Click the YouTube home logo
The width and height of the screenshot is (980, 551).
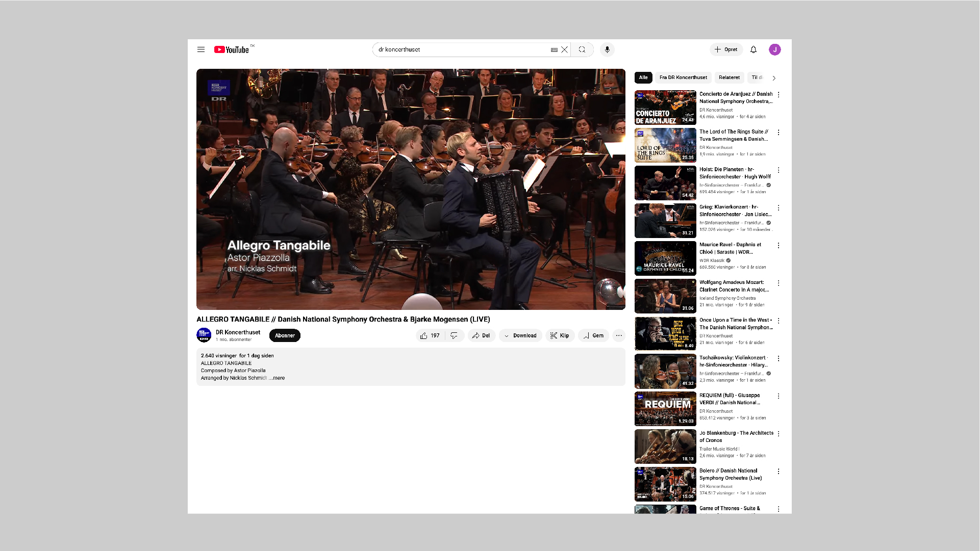232,49
